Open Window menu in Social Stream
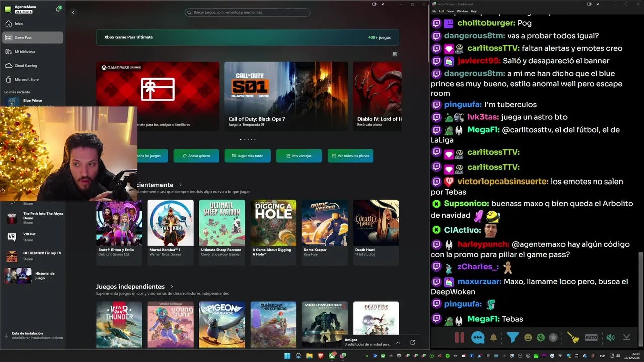 [x=462, y=11]
